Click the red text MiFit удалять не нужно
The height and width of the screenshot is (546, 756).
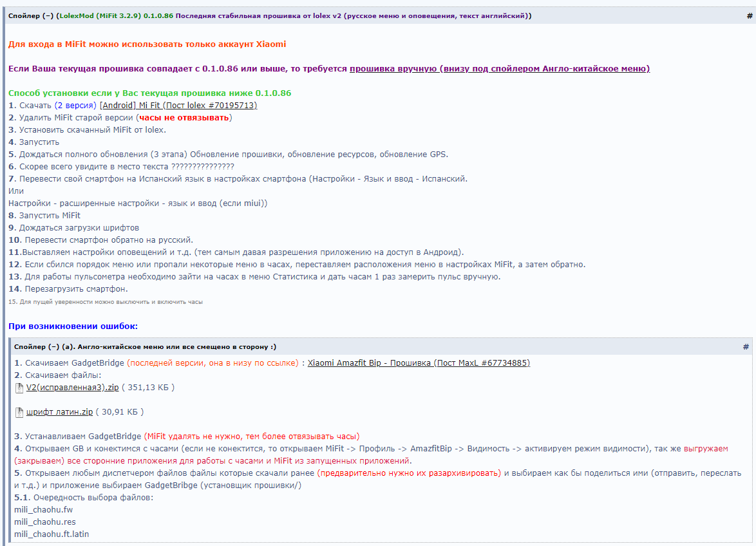click(x=252, y=437)
